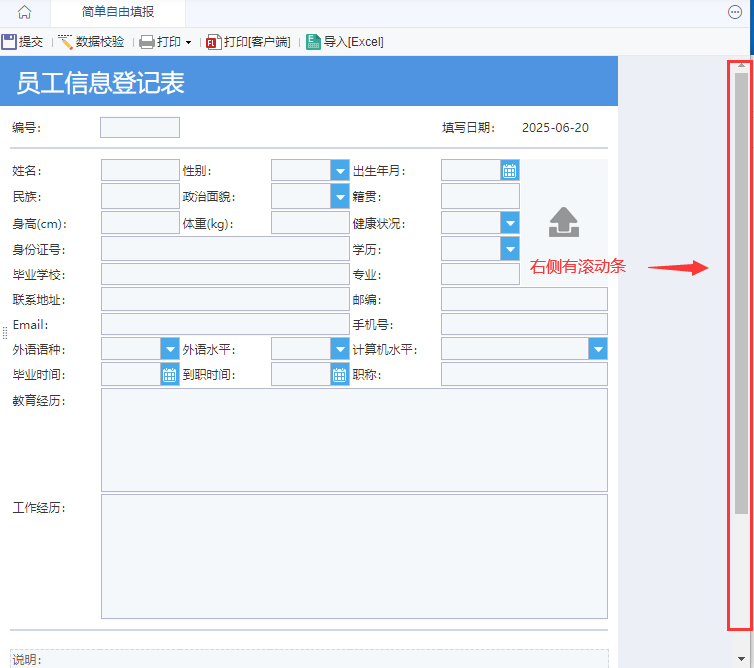Open the more options ellipsis icon
The image size is (754, 668).
pyautogui.click(x=734, y=12)
